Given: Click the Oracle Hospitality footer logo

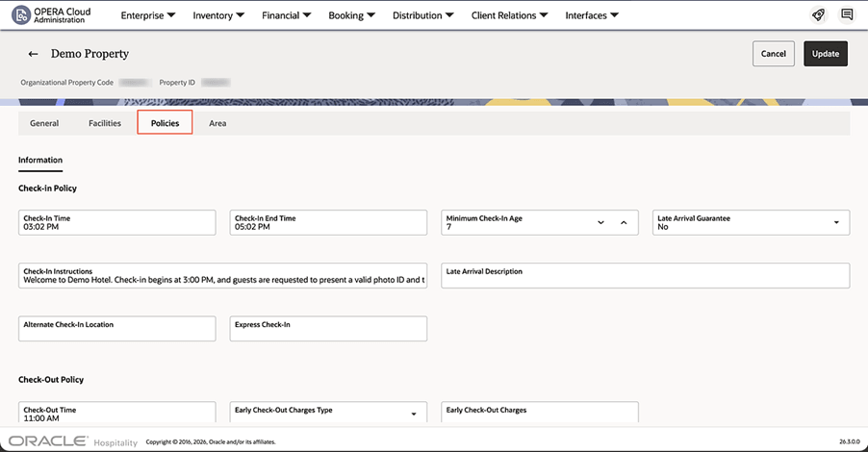Looking at the screenshot, I should pyautogui.click(x=72, y=441).
